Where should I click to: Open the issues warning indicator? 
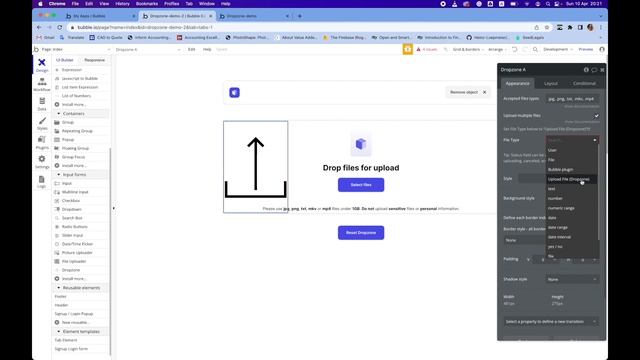427,49
